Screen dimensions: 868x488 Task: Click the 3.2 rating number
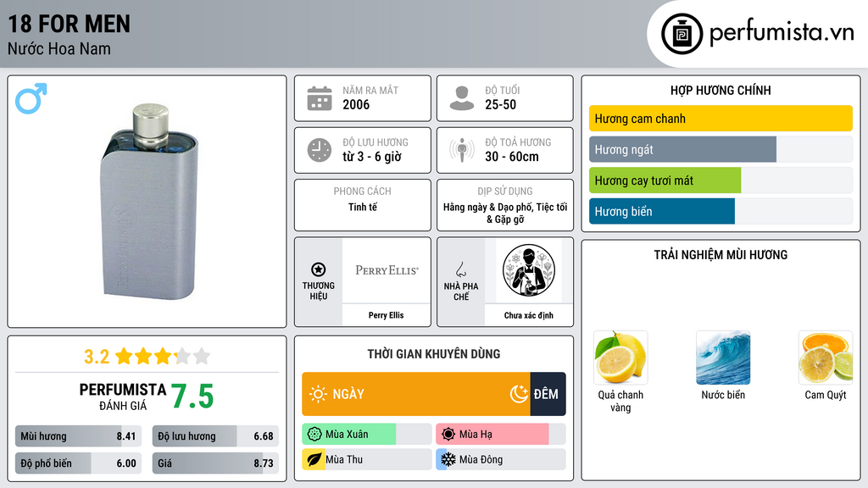(x=97, y=357)
